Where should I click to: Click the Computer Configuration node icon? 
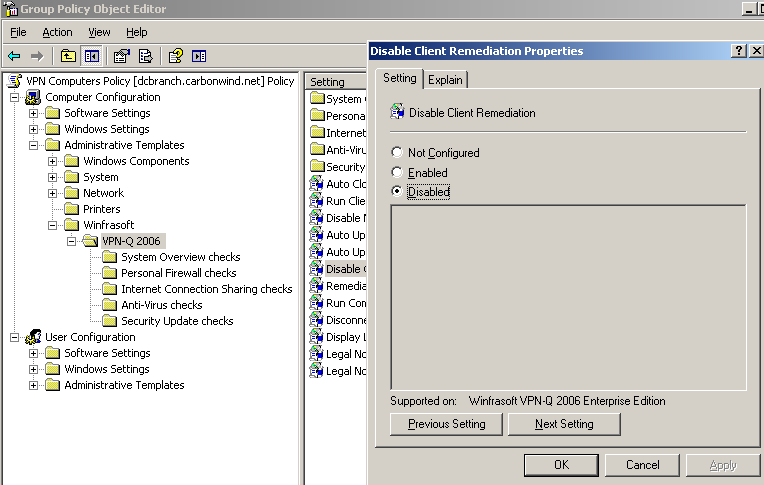(x=33, y=97)
